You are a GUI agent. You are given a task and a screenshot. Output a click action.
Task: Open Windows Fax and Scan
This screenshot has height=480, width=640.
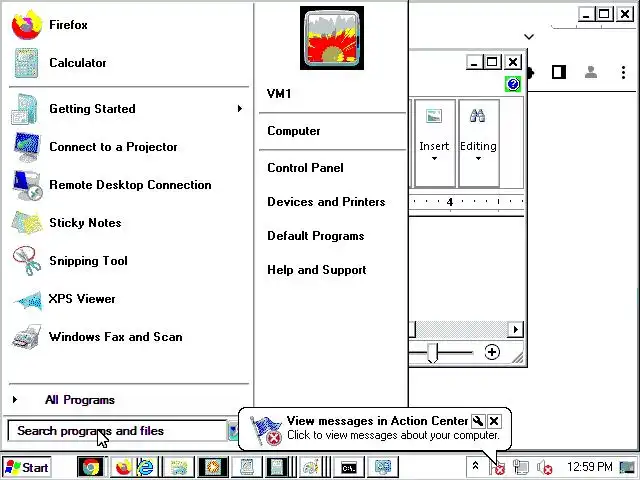pyautogui.click(x=129, y=337)
